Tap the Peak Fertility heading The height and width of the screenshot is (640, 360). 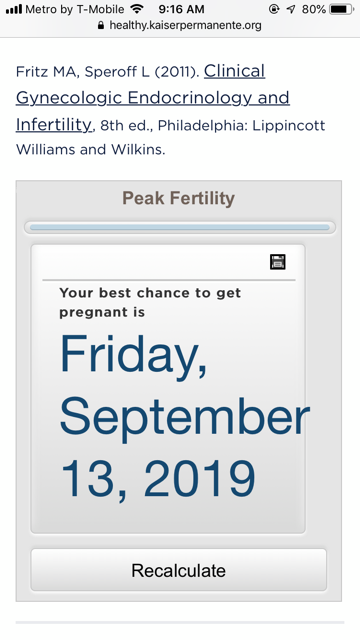click(179, 198)
